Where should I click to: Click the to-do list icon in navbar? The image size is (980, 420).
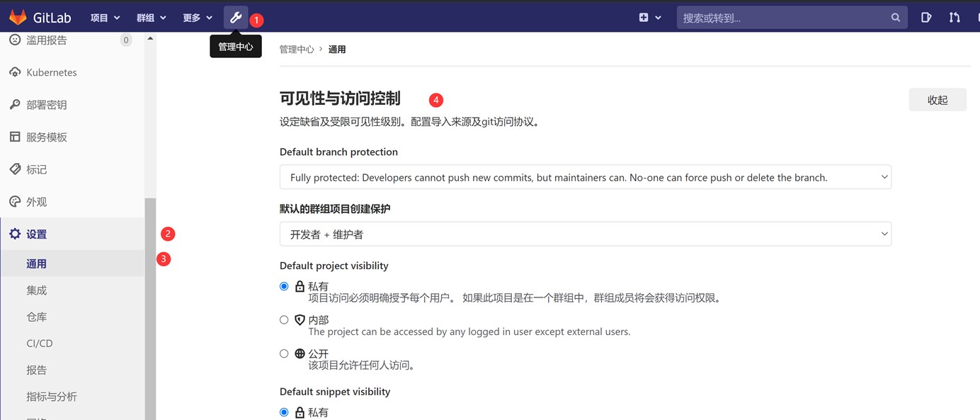tap(925, 18)
